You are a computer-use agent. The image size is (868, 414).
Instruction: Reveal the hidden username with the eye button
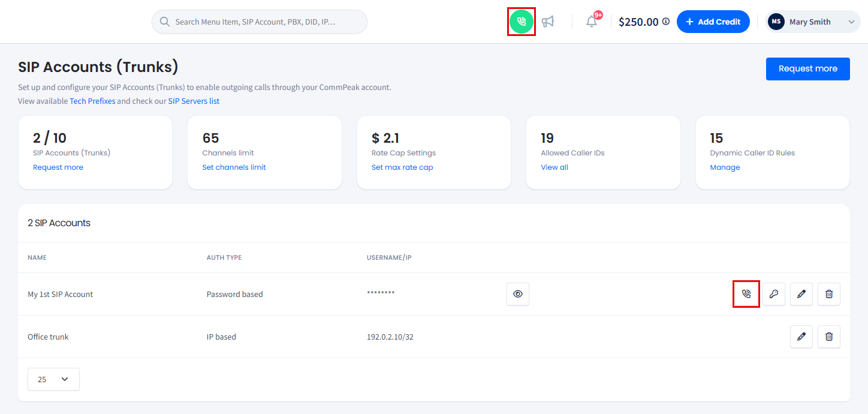click(518, 294)
